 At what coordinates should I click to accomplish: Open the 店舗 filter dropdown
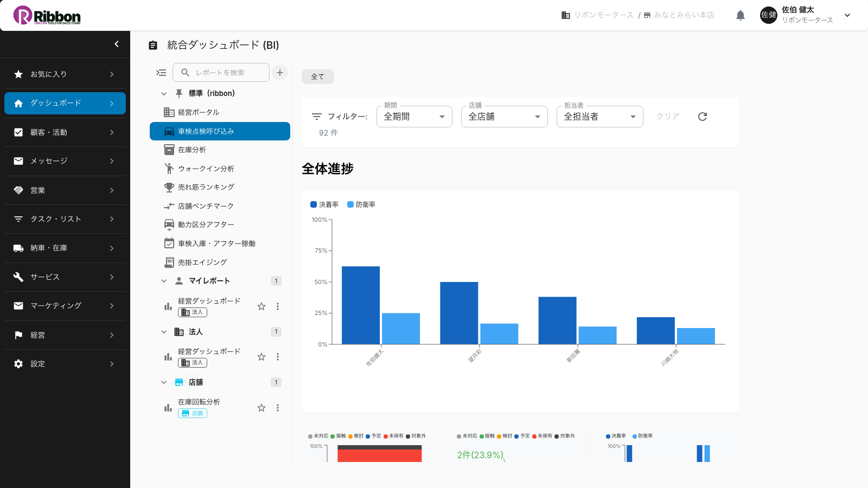click(x=505, y=117)
